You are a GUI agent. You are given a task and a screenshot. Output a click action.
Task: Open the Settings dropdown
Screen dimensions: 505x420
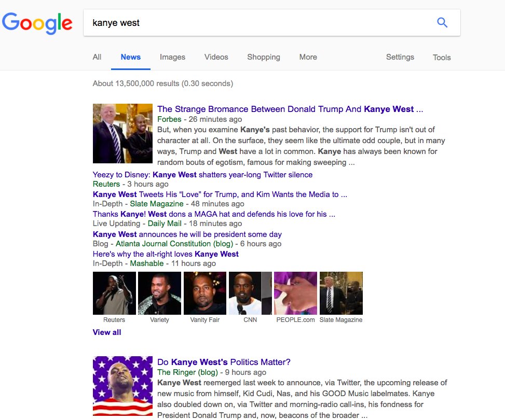(400, 57)
